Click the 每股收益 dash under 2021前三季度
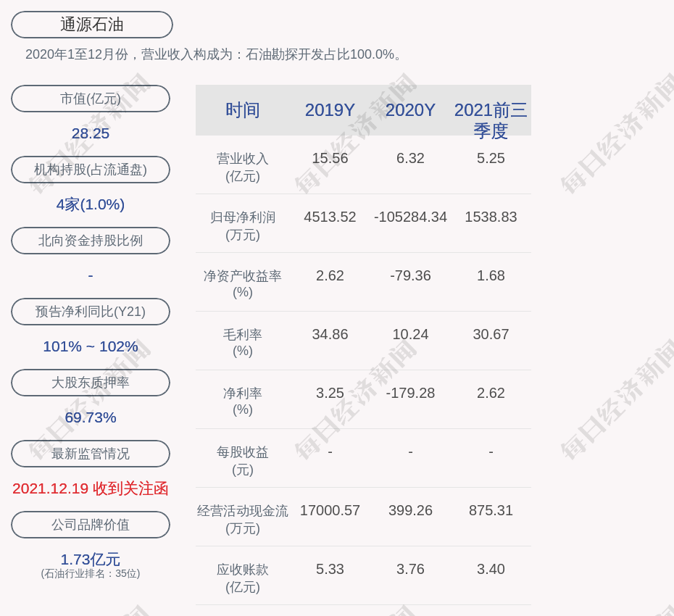 [491, 451]
